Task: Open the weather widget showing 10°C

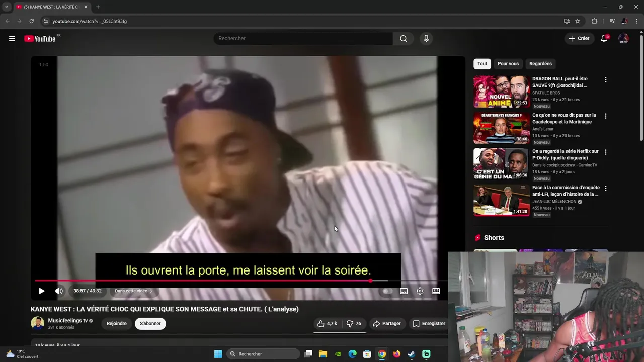Action: [x=22, y=354]
